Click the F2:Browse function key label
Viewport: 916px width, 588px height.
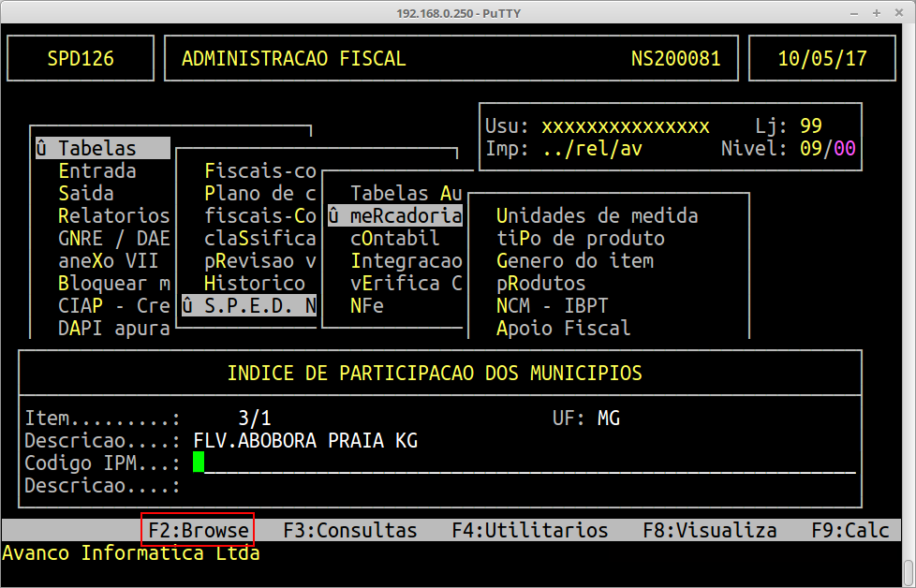click(x=198, y=530)
